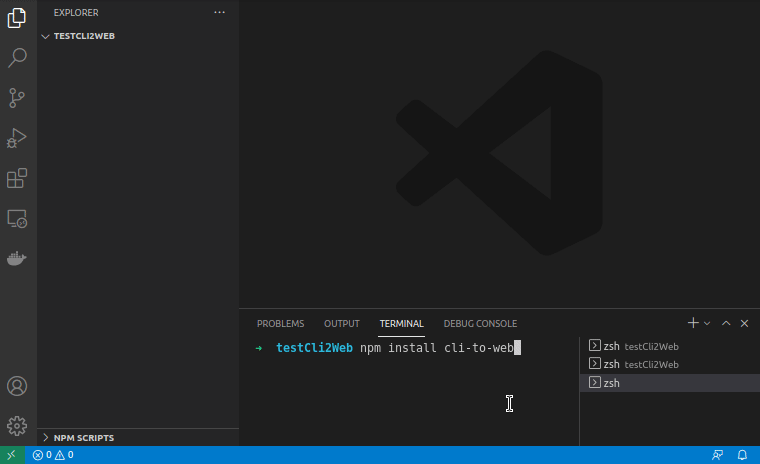
Task: Select the first zsh testCli2Web terminal
Action: [670, 346]
